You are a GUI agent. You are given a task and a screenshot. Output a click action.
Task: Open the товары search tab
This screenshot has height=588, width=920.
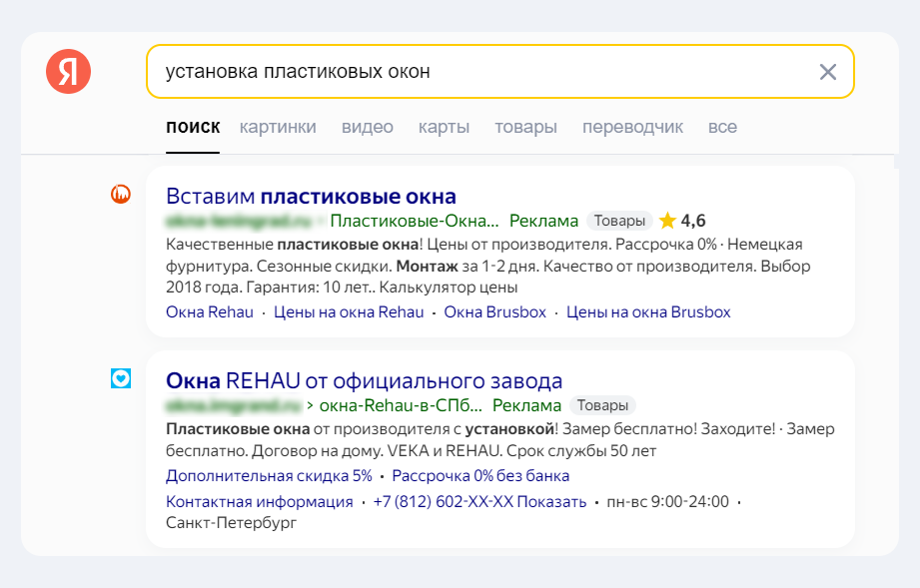pos(526,127)
